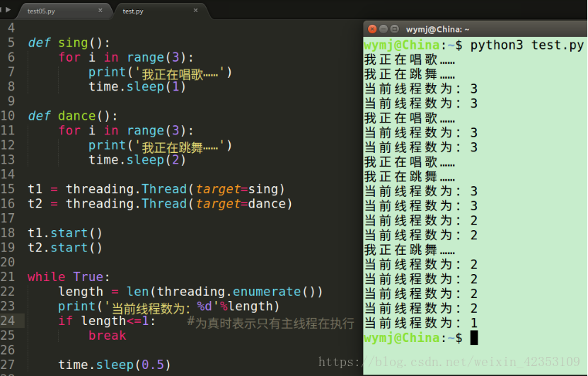This screenshot has width=588, height=376.
Task: Click 'for i in range(3):' on line 11
Action: pos(126,130)
